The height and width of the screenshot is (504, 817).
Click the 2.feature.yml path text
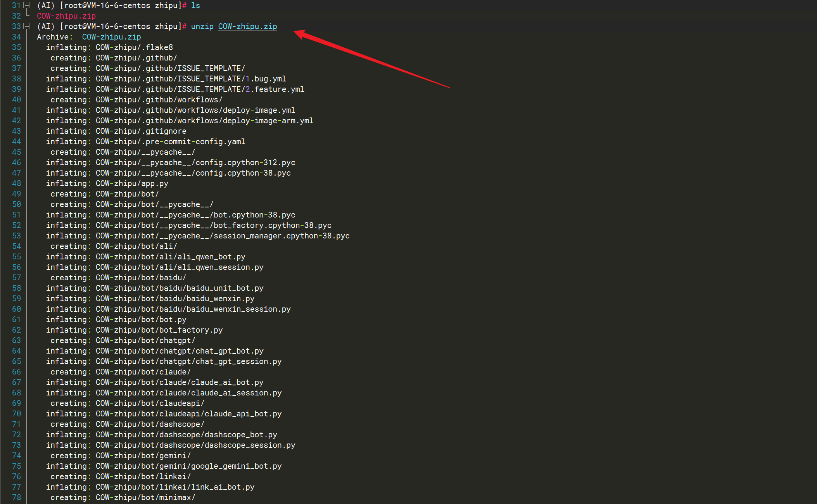click(275, 89)
